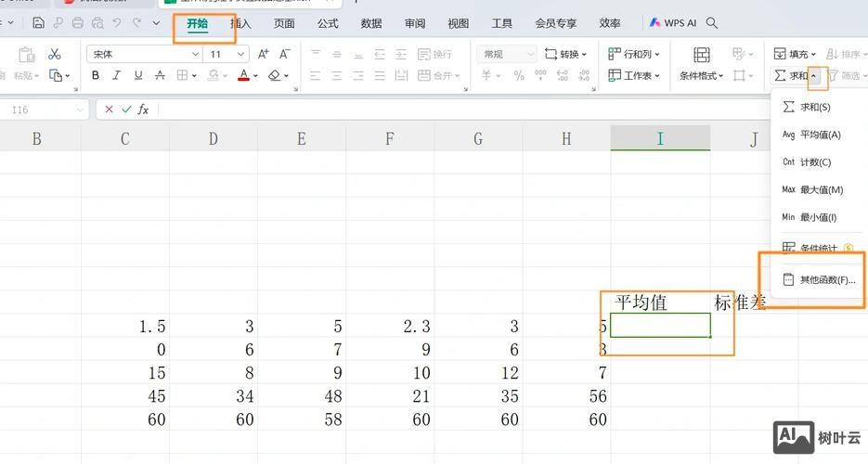Click the fx insert function icon
868x464 pixels.
click(143, 110)
